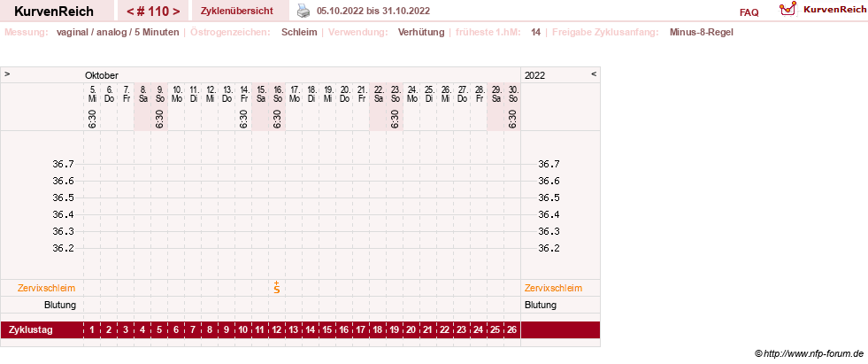The image size is (868, 364).
Task: Expand chart with > at top-left corner
Action: [7, 74]
